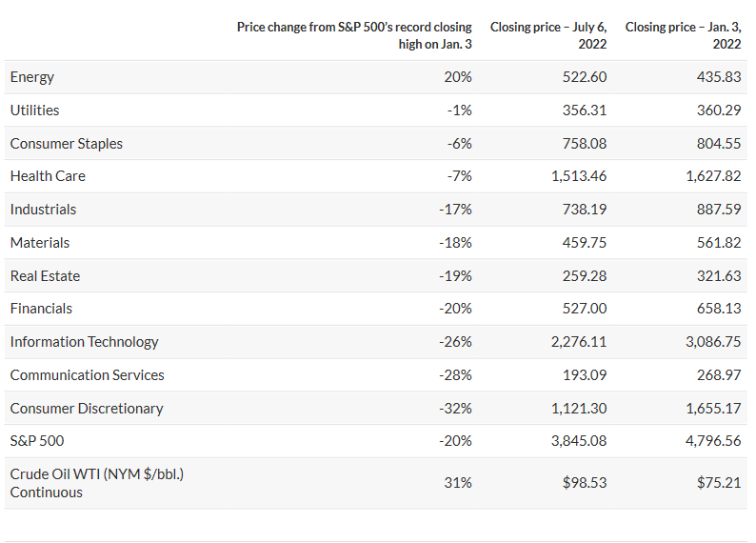The image size is (756, 543).
Task: Select the 3,845.08 S&P 500 closing value
Action: pos(576,441)
